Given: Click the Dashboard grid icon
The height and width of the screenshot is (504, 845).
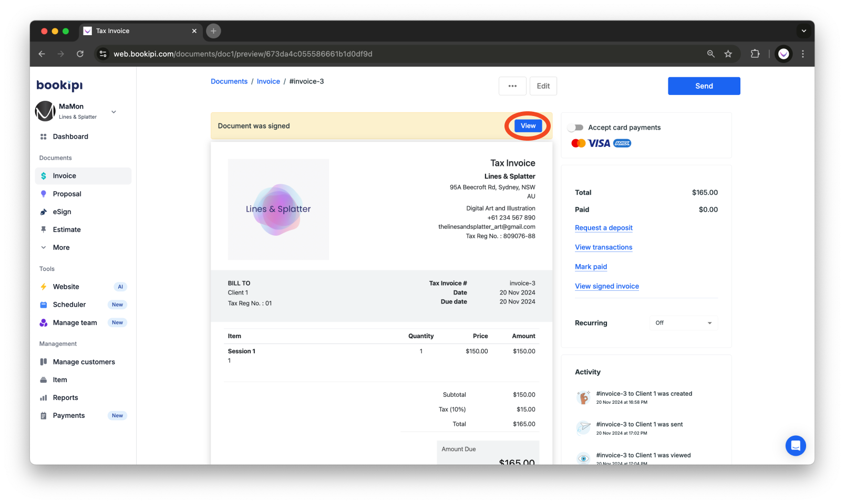Looking at the screenshot, I should point(44,136).
